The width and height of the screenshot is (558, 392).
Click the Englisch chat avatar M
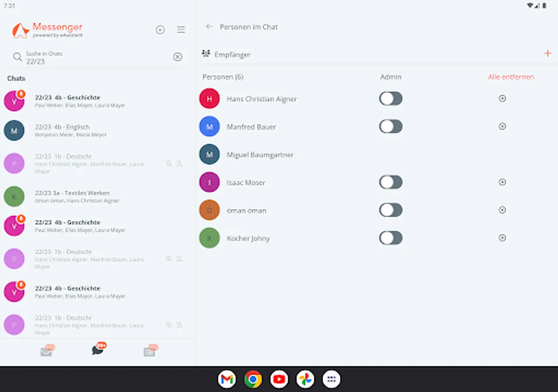[14, 131]
